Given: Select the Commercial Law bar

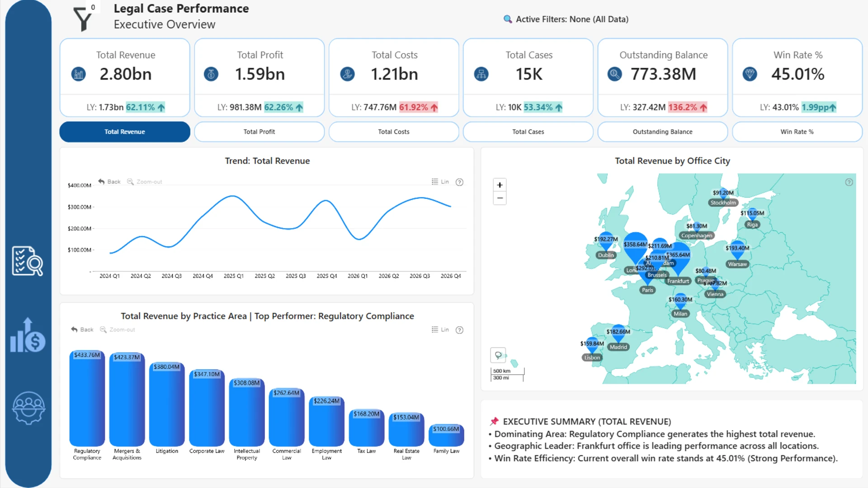Looking at the screenshot, I should 287,418.
